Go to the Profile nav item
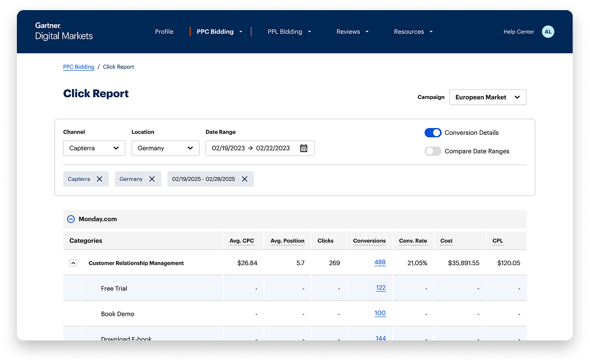 click(x=164, y=31)
